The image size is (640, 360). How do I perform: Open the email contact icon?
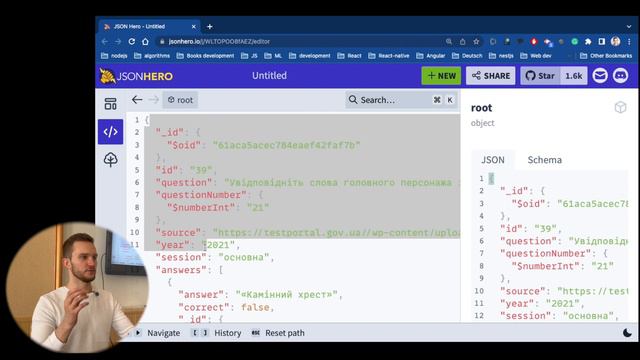coord(600,76)
